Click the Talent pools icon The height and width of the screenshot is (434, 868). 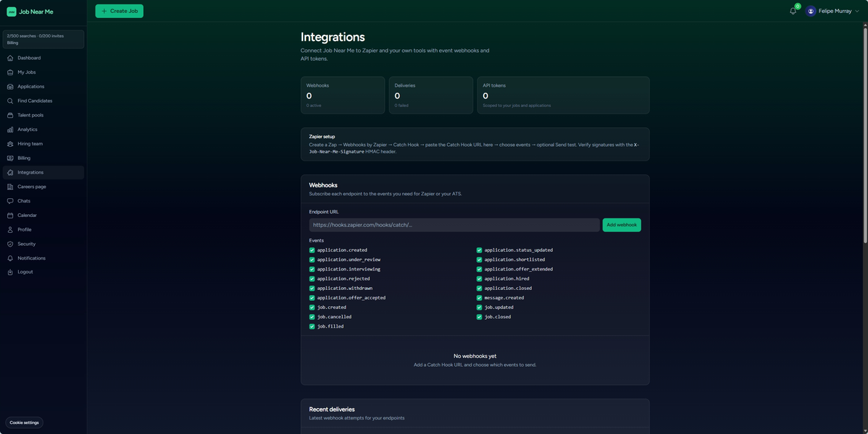tap(10, 115)
